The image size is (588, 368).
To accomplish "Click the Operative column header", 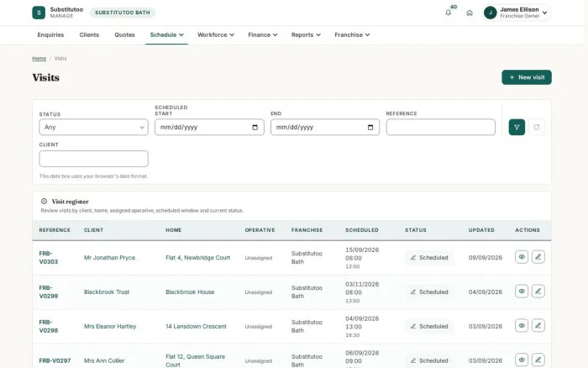I will 260,230.
